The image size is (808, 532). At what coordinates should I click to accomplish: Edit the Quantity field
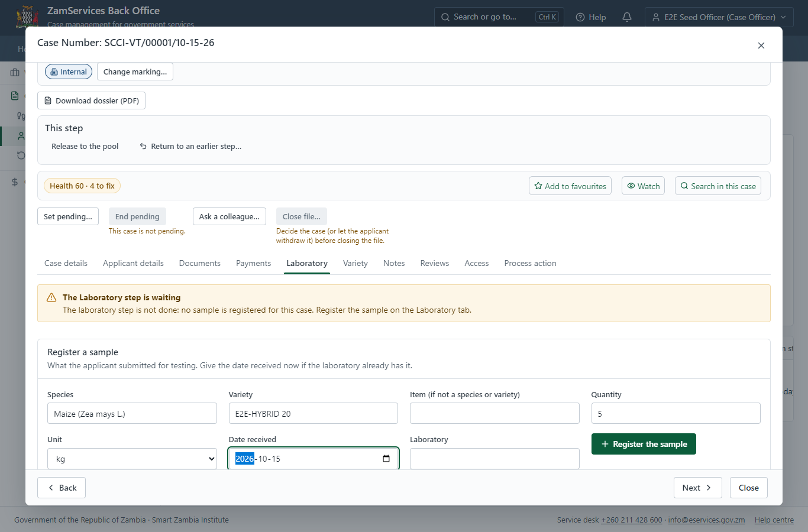coord(676,413)
